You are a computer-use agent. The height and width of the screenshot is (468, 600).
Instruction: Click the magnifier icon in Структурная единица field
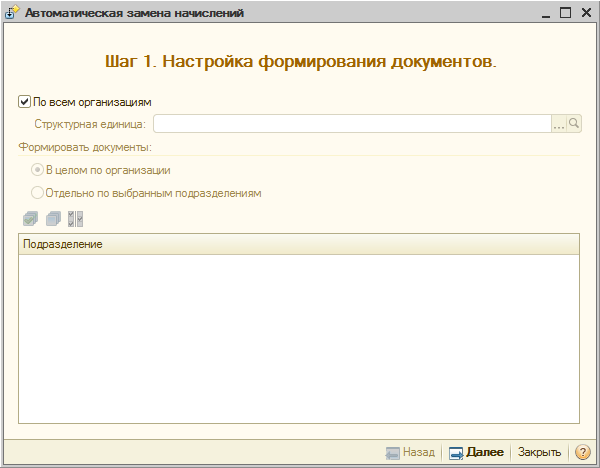click(574, 124)
